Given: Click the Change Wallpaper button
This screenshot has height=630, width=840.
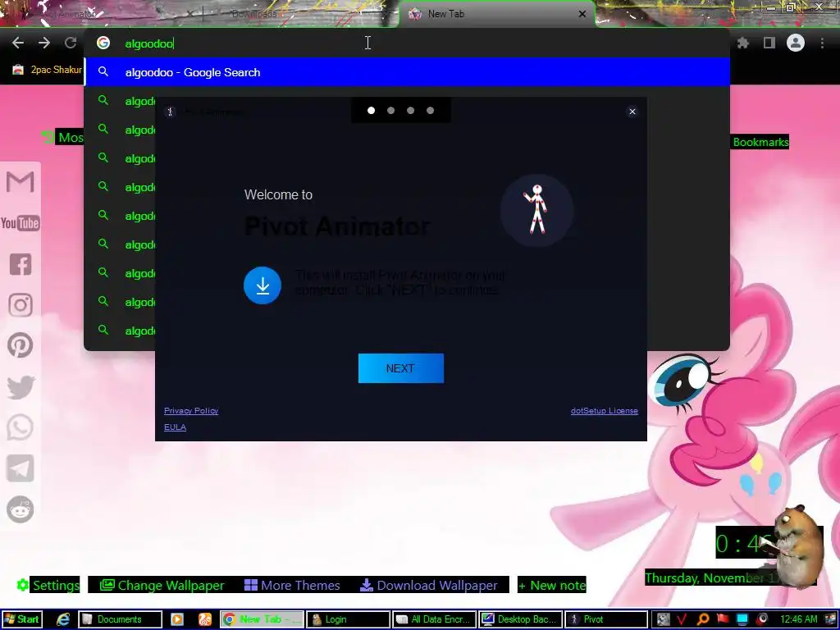Looking at the screenshot, I should pos(162,585).
